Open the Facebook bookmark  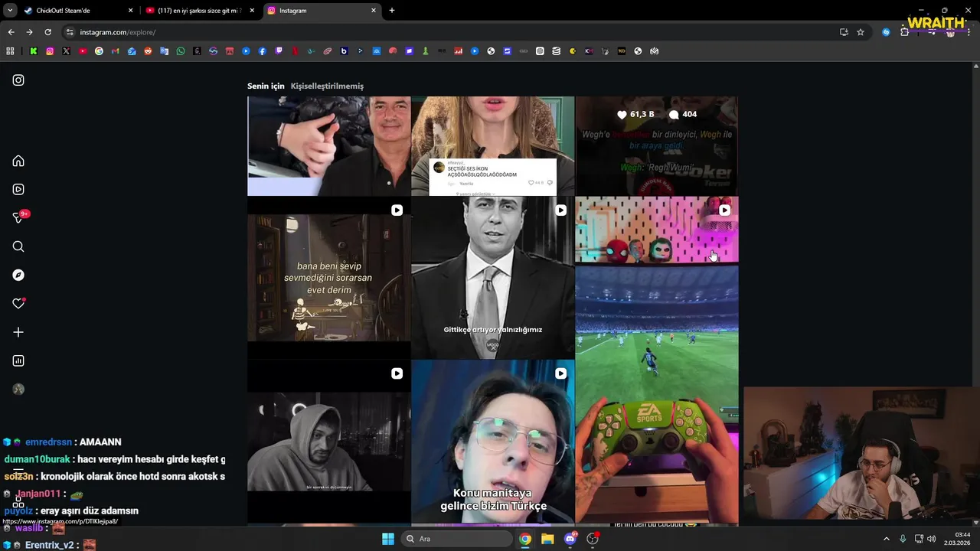point(263,51)
